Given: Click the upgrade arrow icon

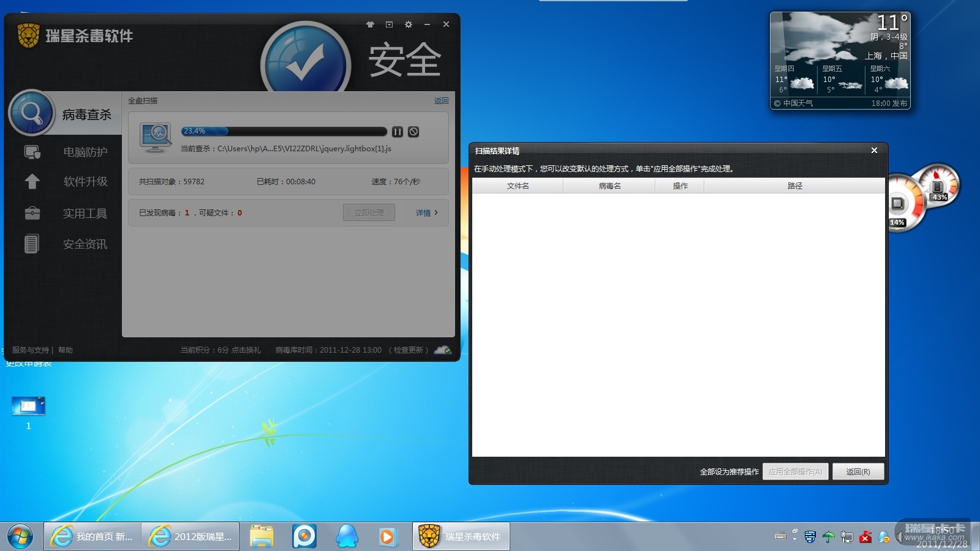Looking at the screenshot, I should (x=32, y=182).
